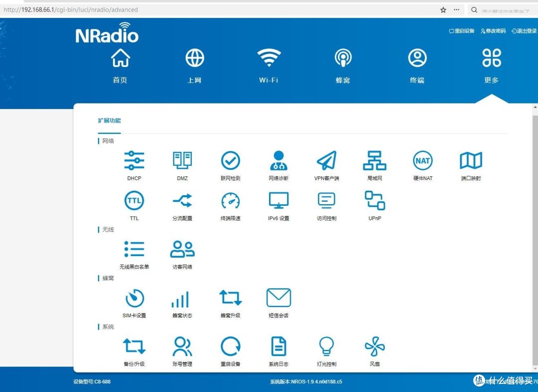Open 硬件NAT icon

(423, 160)
